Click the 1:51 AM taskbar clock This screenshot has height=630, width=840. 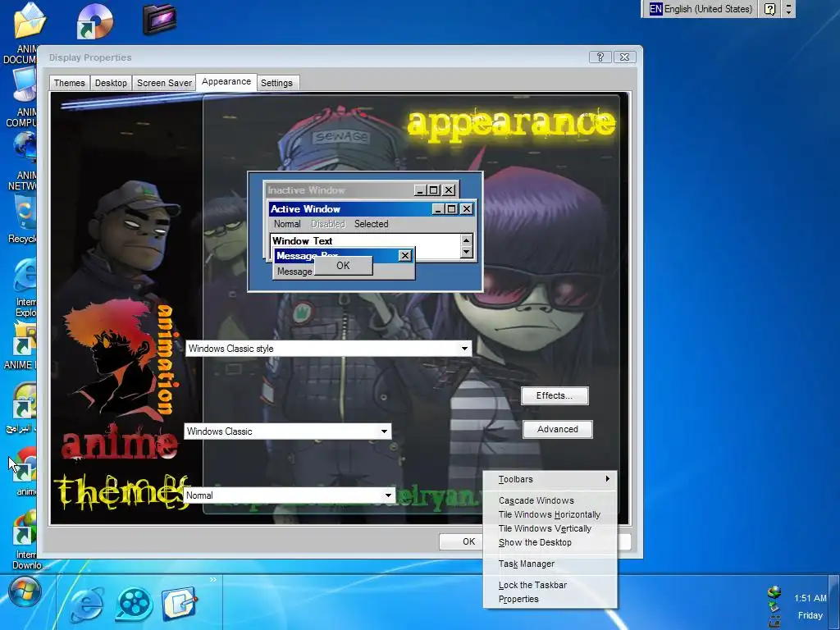[x=810, y=598]
